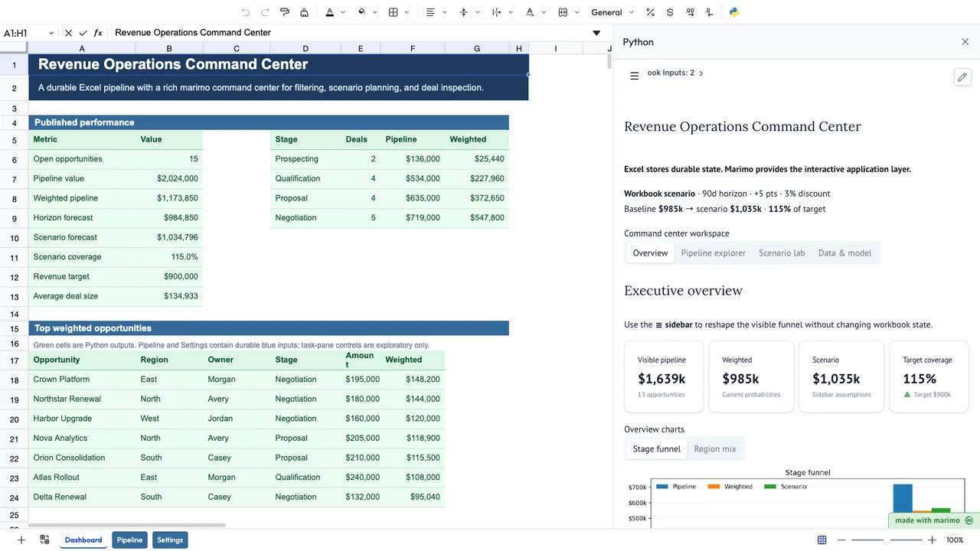Click the zoom slider in status bar
This screenshot has width=980, height=551.
point(887,540)
